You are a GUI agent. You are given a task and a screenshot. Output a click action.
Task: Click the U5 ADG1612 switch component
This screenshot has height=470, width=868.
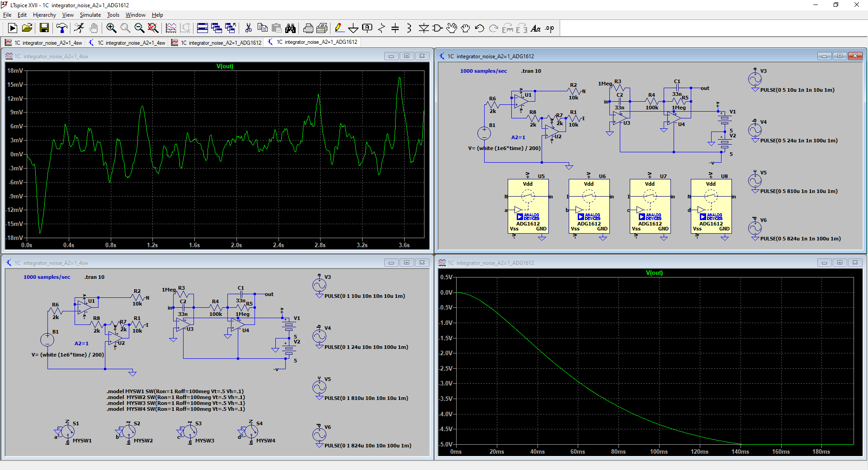(x=528, y=206)
